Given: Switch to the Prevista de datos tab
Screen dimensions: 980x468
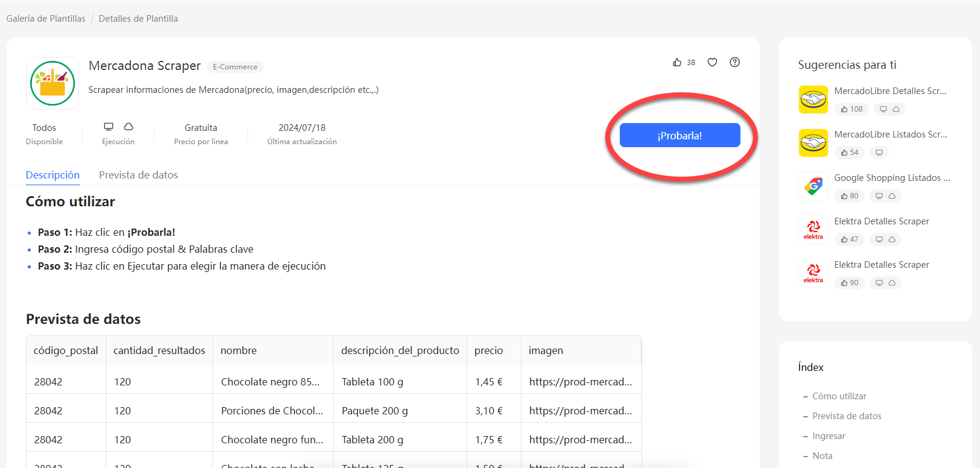Looking at the screenshot, I should [138, 175].
